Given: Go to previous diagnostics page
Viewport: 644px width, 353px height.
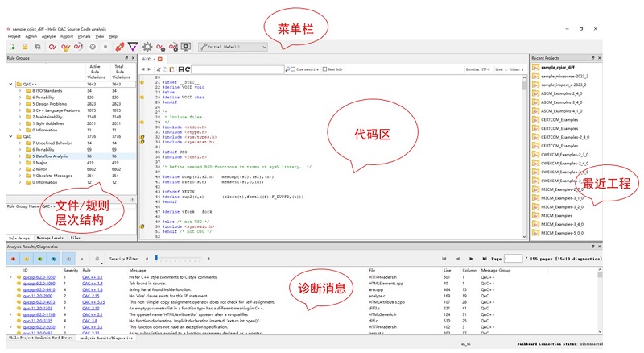Looking at the screenshot, I should (457, 259).
